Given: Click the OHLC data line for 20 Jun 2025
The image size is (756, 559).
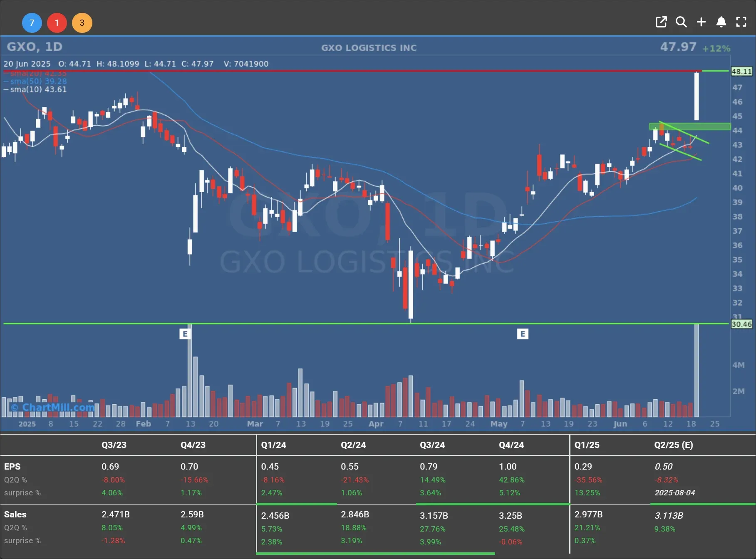Looking at the screenshot, I should (136, 64).
